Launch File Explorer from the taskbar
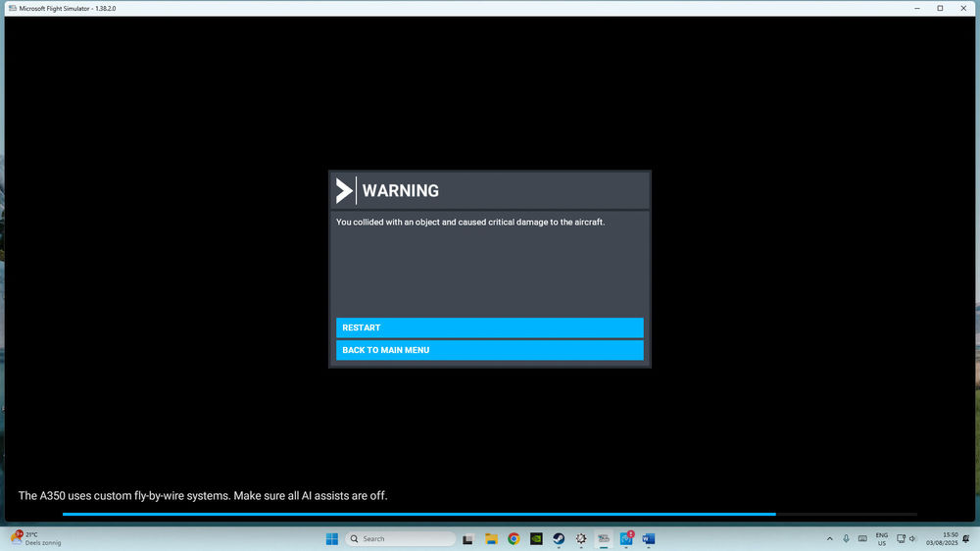The height and width of the screenshot is (551, 980). [x=491, y=538]
